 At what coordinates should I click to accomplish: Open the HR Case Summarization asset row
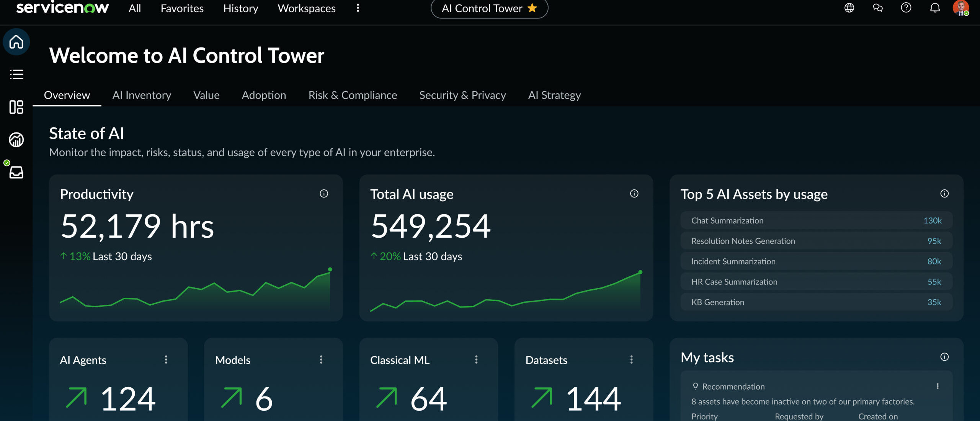click(x=816, y=282)
